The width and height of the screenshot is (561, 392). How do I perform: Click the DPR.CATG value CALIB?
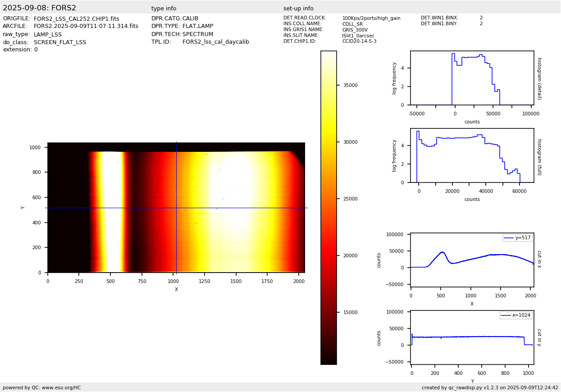pyautogui.click(x=191, y=18)
